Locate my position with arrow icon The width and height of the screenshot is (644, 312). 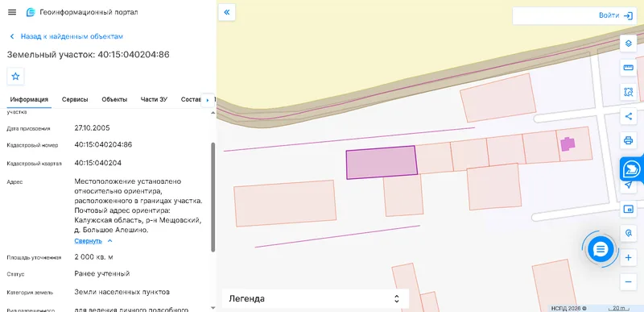pyautogui.click(x=628, y=185)
